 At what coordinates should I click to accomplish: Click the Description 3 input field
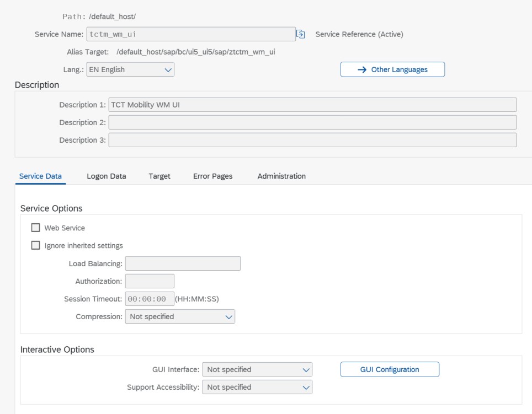point(312,140)
